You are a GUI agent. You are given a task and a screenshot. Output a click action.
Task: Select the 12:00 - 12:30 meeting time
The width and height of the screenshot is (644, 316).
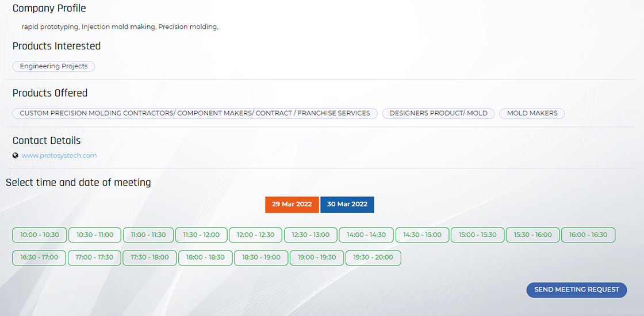255,235
